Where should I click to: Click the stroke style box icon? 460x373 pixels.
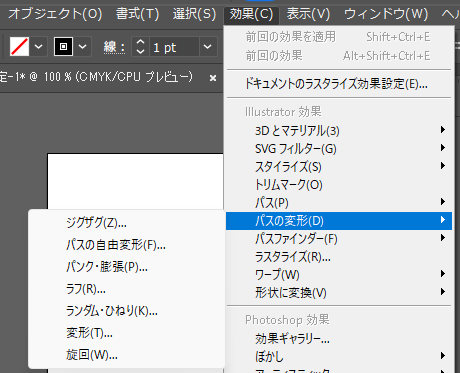63,46
